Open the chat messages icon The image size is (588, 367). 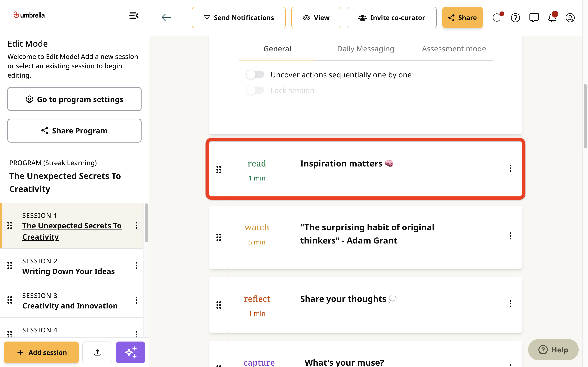click(534, 18)
